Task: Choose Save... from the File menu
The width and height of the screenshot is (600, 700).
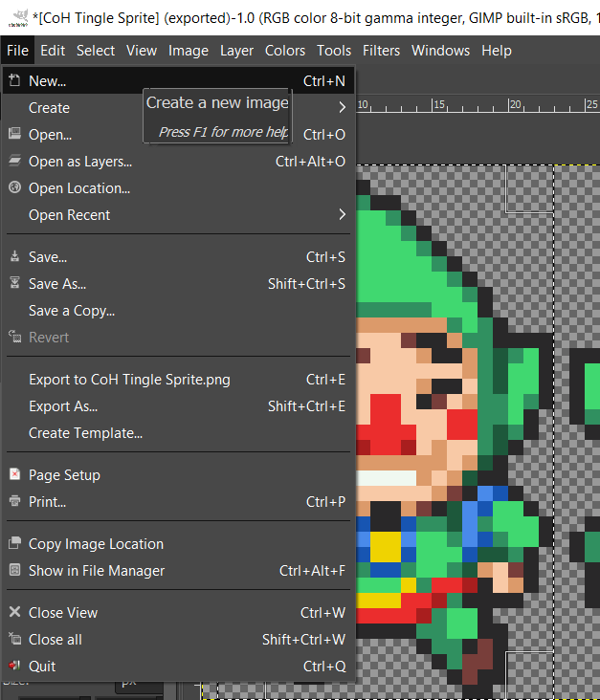Action: tap(179, 256)
